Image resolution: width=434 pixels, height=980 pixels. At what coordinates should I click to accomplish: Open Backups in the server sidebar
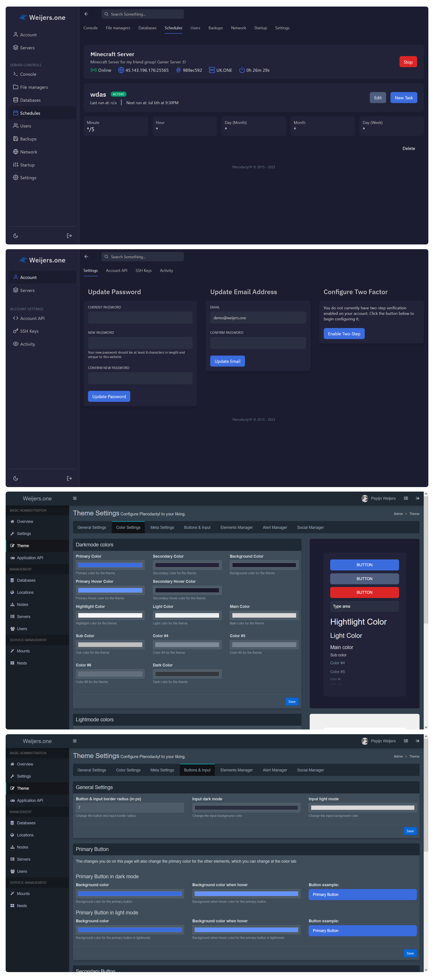(28, 139)
